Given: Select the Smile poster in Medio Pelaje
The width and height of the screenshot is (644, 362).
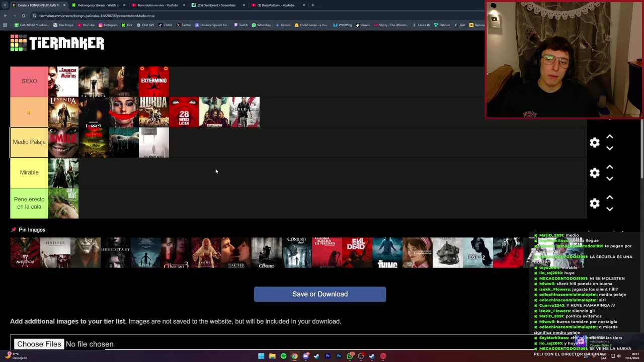Looking at the screenshot, I should point(63,142).
